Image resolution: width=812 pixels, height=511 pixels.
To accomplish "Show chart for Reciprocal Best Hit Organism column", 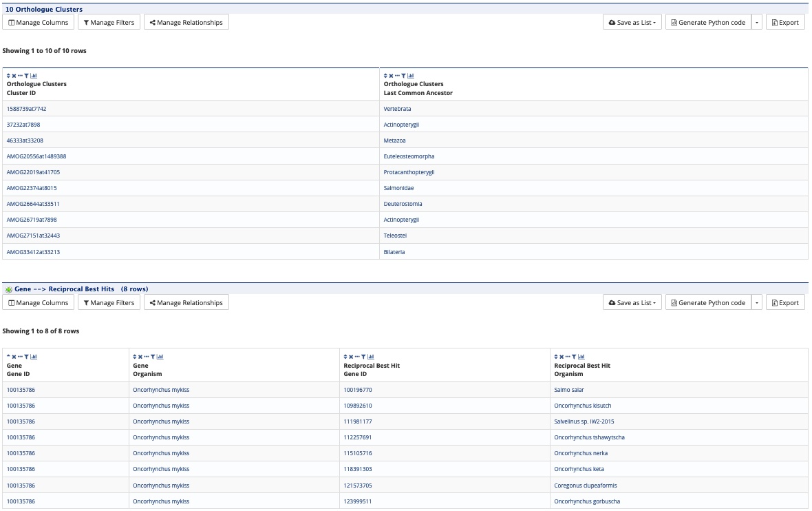I will point(581,357).
